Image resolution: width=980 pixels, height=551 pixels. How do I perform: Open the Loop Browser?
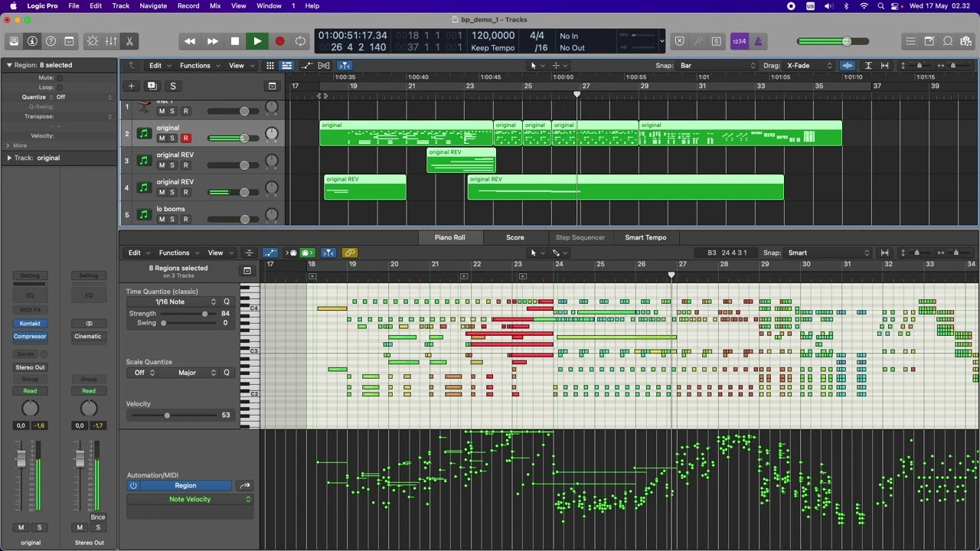click(x=948, y=41)
